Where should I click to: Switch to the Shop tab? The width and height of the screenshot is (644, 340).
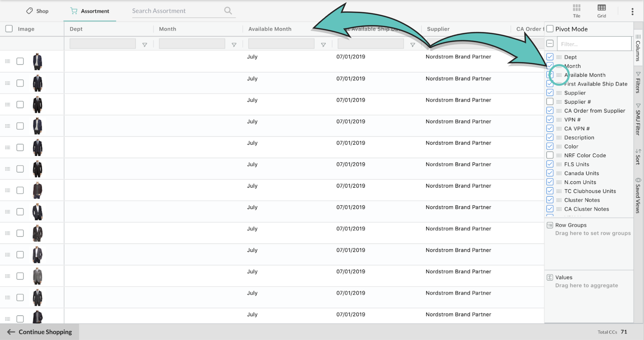coord(37,11)
